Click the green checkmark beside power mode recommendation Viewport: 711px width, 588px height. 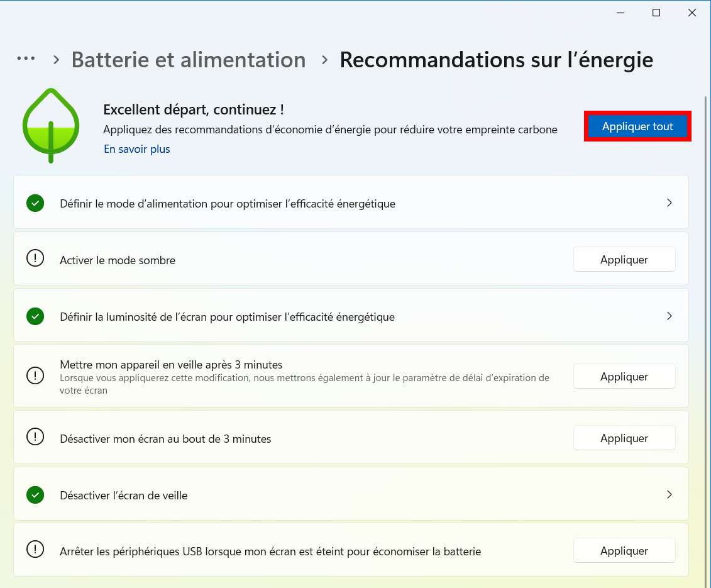(x=35, y=202)
